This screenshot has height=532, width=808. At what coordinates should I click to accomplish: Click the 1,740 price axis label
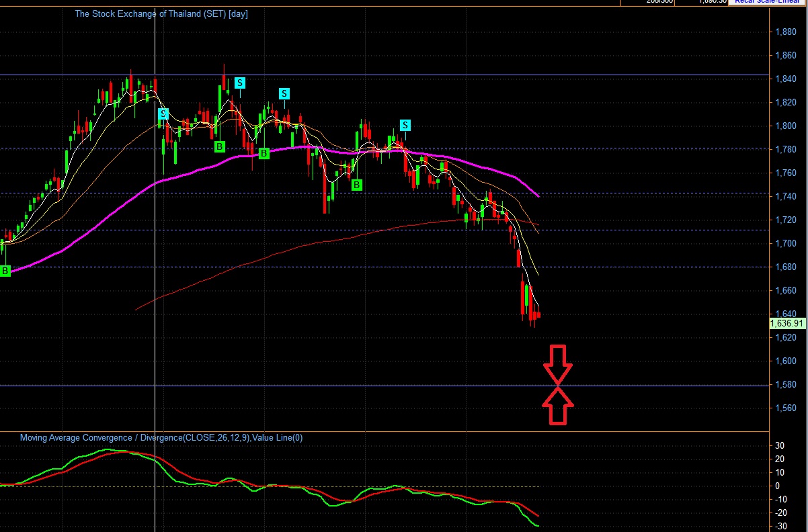click(x=786, y=196)
